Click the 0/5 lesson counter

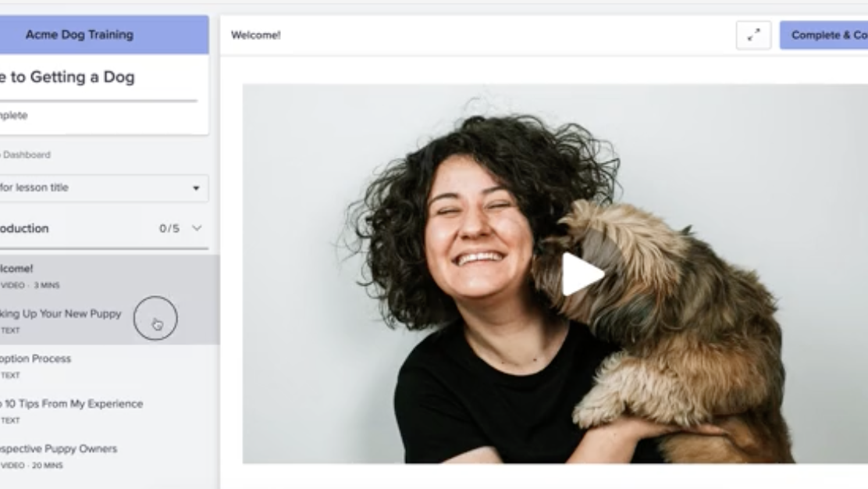169,228
